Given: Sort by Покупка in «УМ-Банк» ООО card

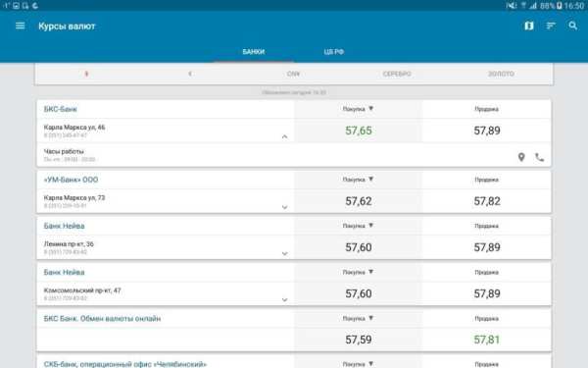Looking at the screenshot, I should pyautogui.click(x=358, y=180).
